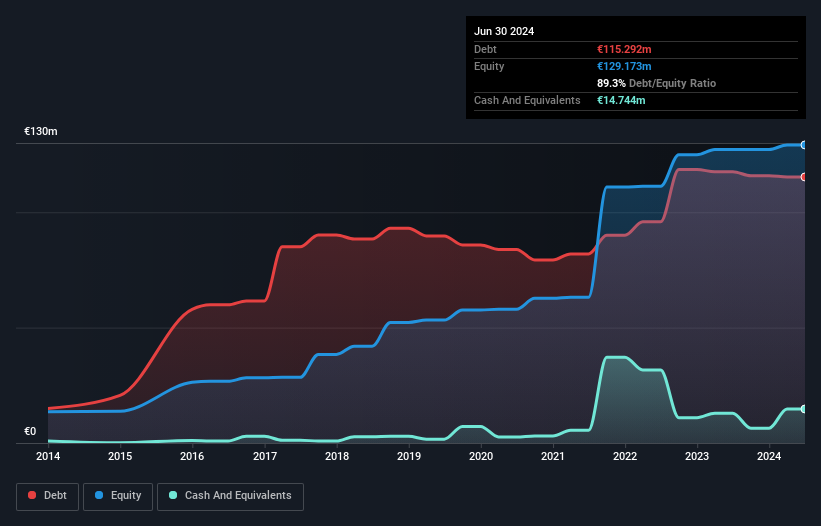
Task: Click Cash And Equivalents label in tooltip
Action: (527, 100)
